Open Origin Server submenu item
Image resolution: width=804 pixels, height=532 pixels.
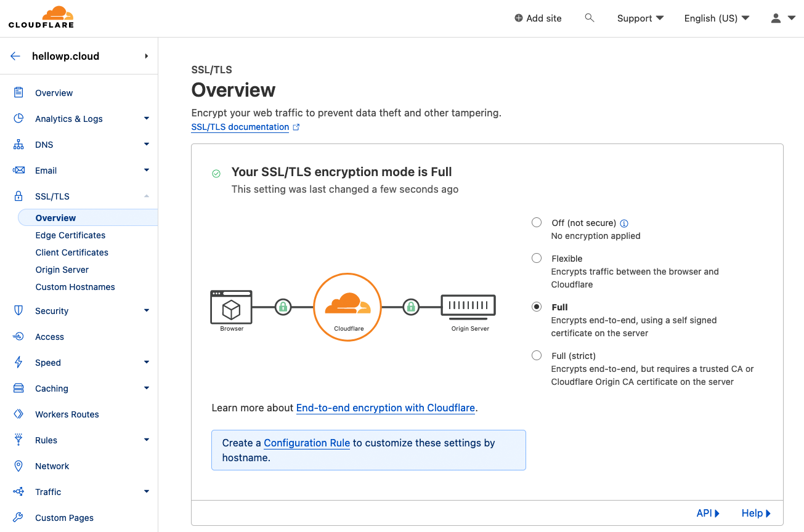coord(62,270)
